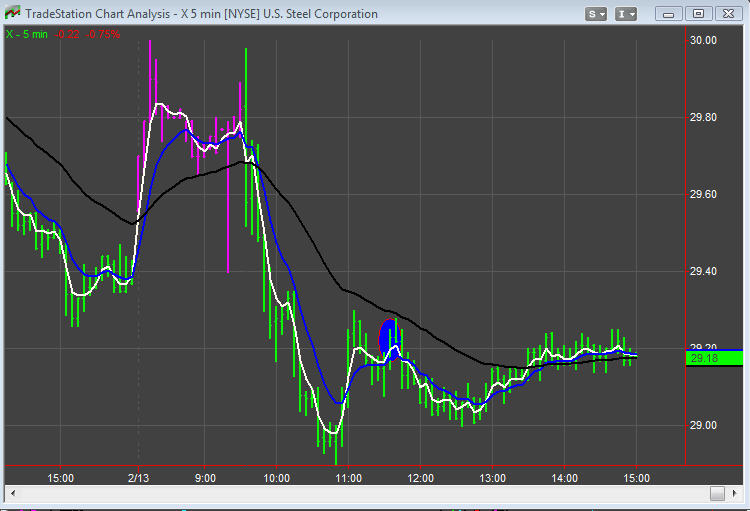Maximize the Chart Analysis window

click(x=698, y=14)
